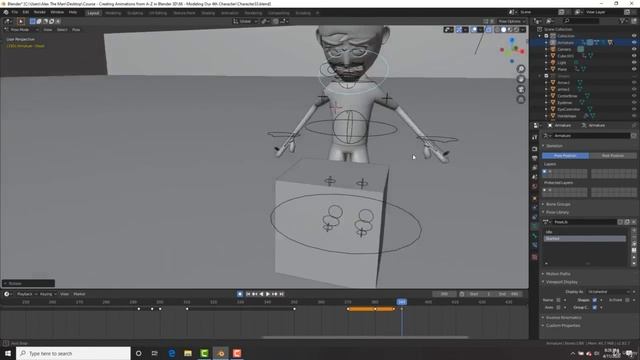The image size is (640, 360).
Task: Click the navigation axis gizmo
Action: point(512,50)
